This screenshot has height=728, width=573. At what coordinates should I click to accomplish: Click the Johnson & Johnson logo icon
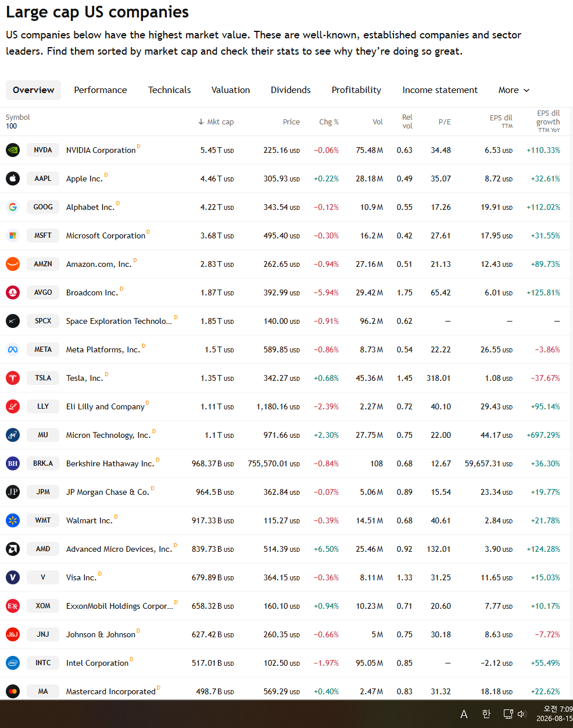pos(13,634)
